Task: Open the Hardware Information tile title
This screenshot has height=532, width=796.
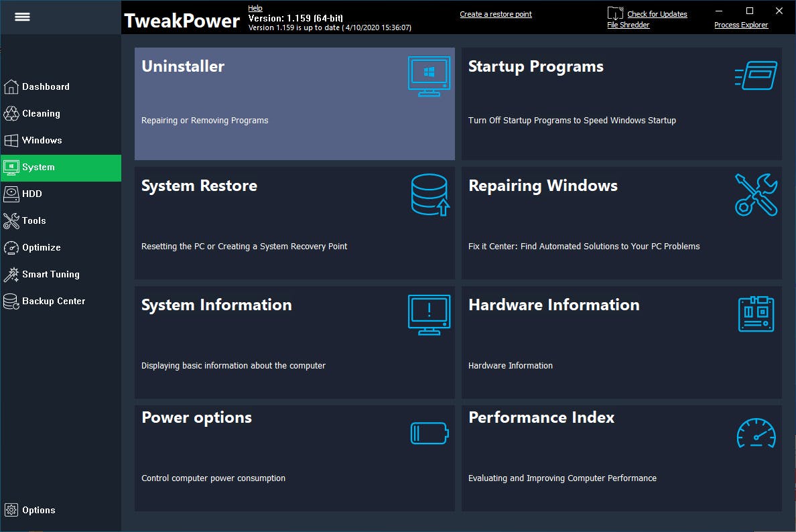Action: coord(554,305)
